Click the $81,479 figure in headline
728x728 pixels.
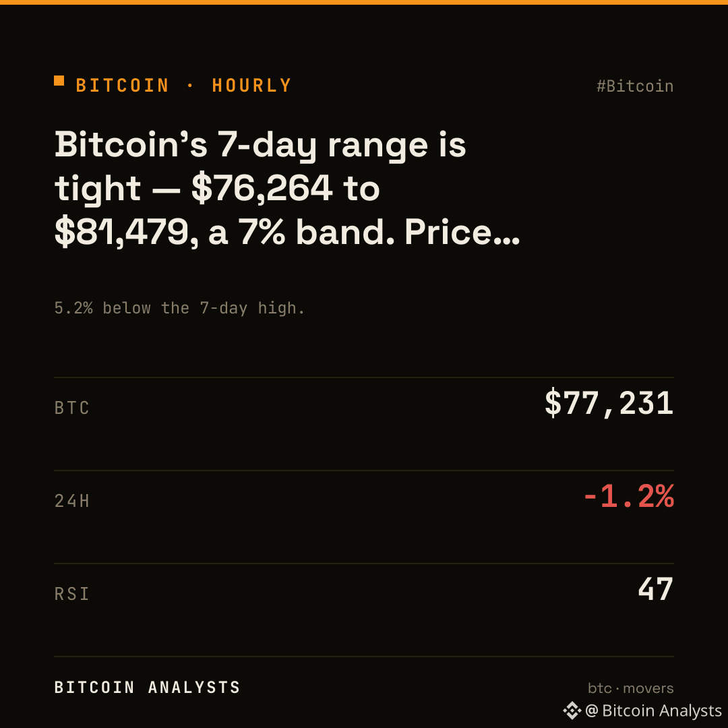(x=125, y=233)
